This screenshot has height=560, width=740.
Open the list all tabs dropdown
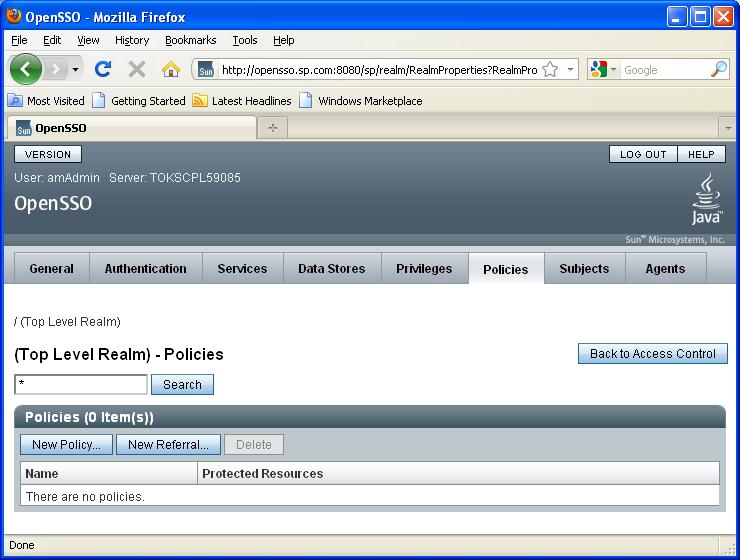coord(728,128)
